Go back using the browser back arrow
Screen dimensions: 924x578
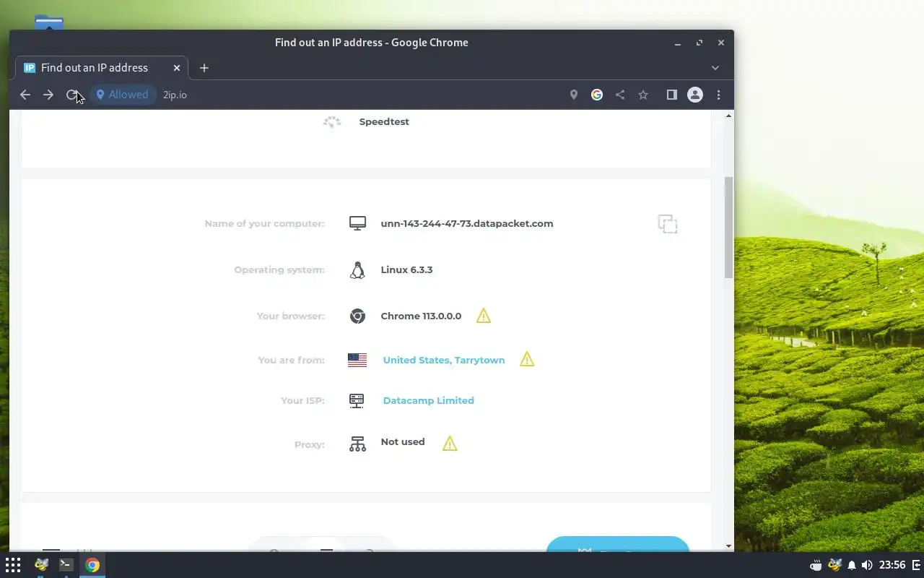pos(25,95)
